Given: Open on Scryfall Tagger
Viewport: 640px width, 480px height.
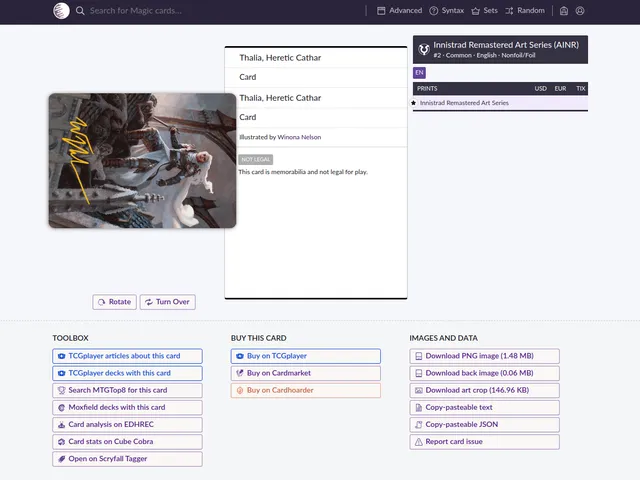Looking at the screenshot, I should (127, 459).
